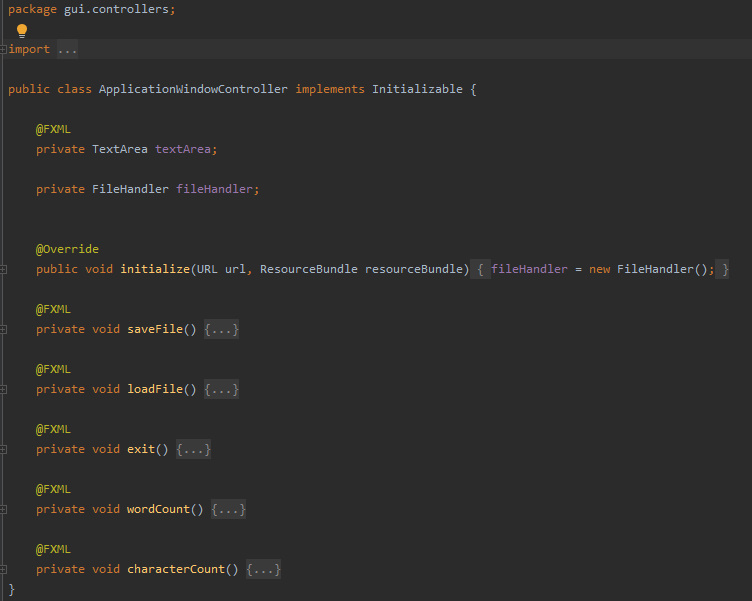
Task: Click the initialize method name
Action: (155, 269)
